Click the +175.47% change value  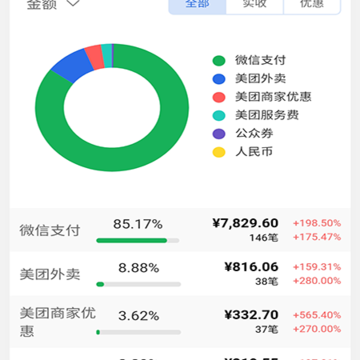click(317, 237)
